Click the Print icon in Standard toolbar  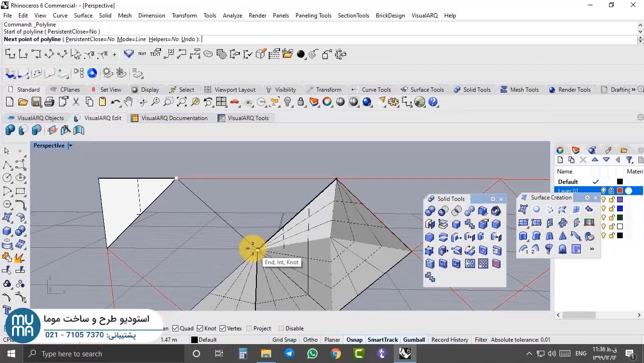tap(50, 102)
